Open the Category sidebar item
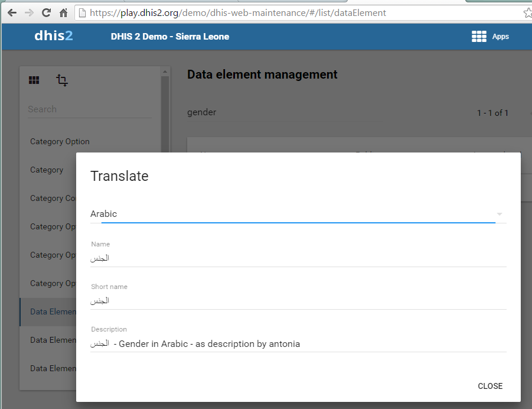 [47, 170]
